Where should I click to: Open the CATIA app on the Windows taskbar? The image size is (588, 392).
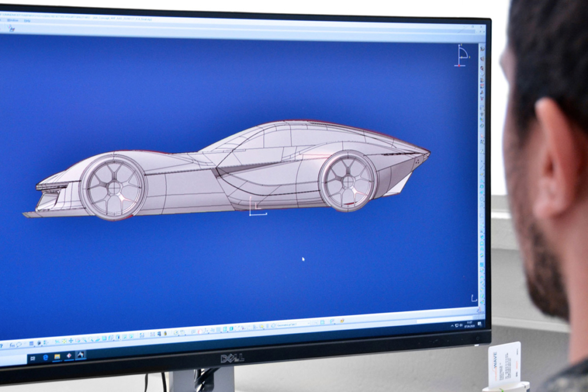tap(69, 356)
